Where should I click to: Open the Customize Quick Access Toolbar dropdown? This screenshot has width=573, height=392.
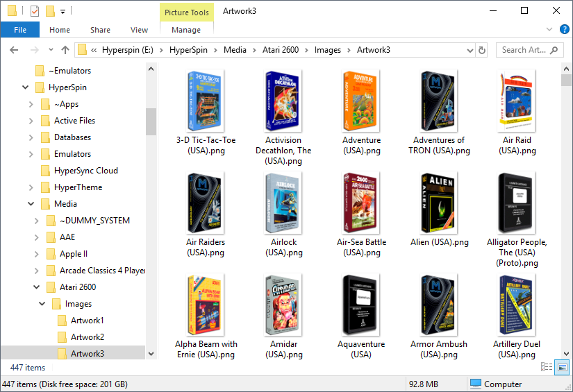click(63, 11)
